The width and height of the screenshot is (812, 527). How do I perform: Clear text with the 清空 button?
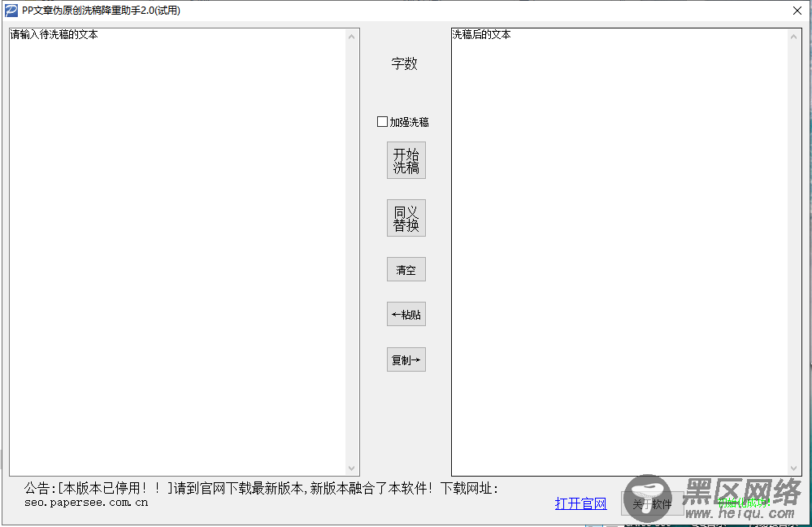point(406,269)
